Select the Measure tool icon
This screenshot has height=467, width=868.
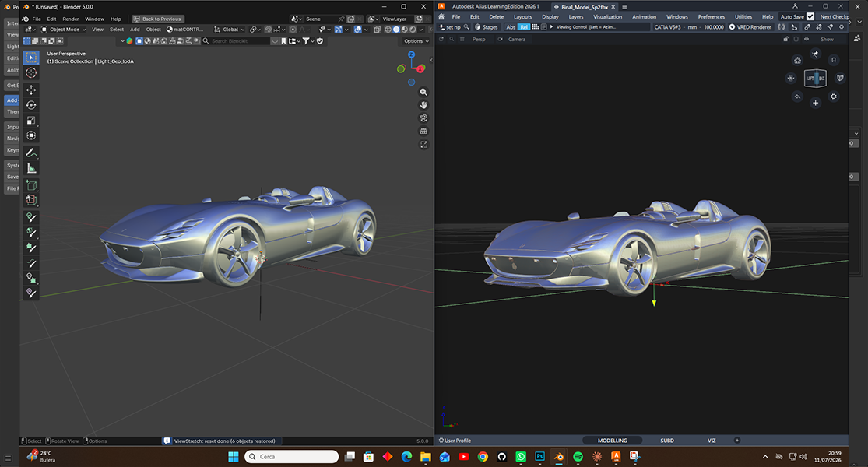pyautogui.click(x=31, y=168)
